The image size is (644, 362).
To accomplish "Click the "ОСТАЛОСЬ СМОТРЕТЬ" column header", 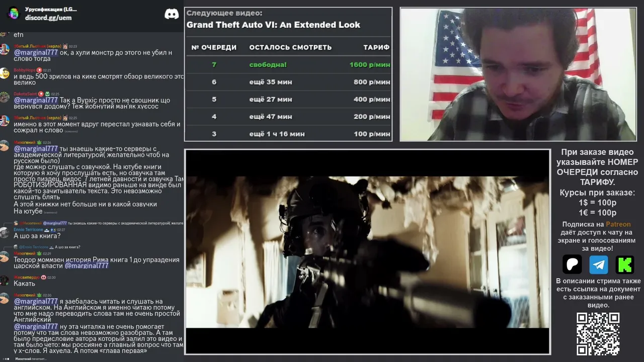I will tap(290, 47).
